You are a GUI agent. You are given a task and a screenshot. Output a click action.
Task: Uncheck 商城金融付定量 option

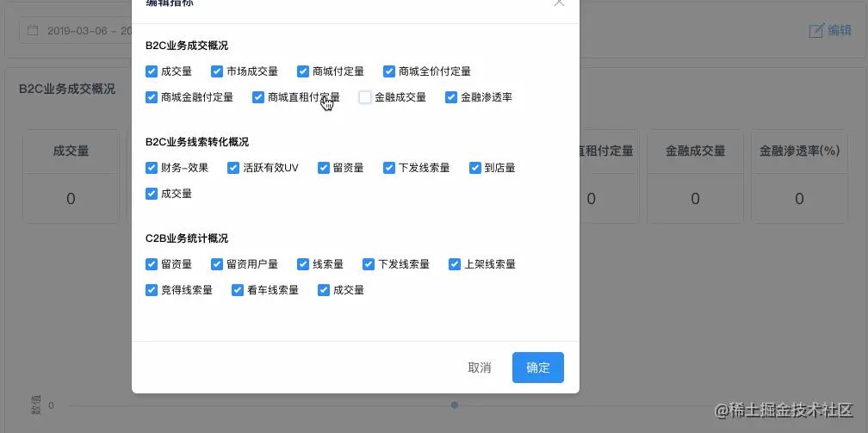pos(152,97)
